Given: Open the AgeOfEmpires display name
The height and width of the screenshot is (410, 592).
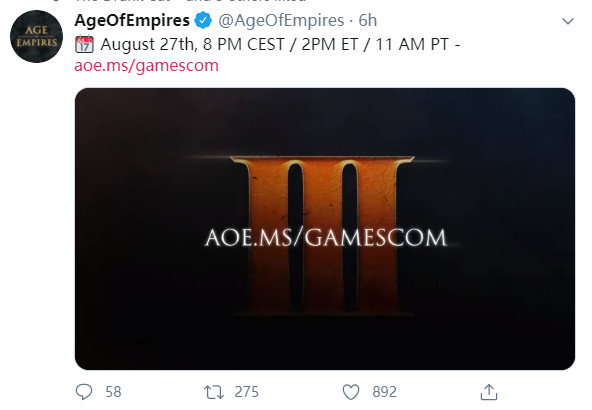Looking at the screenshot, I should (132, 20).
